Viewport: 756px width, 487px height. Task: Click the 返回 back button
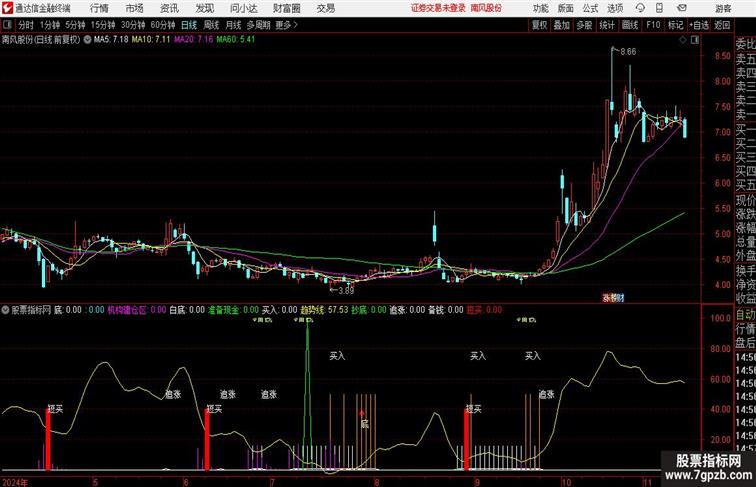722,25
